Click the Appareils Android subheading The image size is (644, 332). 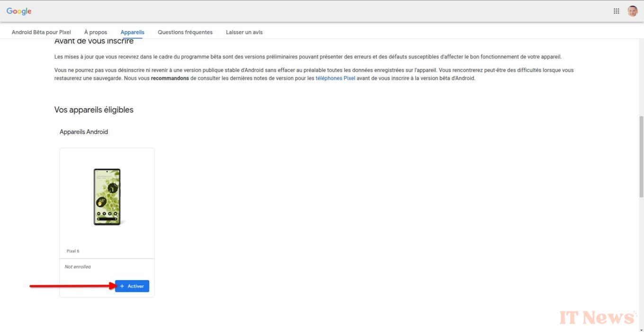coord(84,132)
